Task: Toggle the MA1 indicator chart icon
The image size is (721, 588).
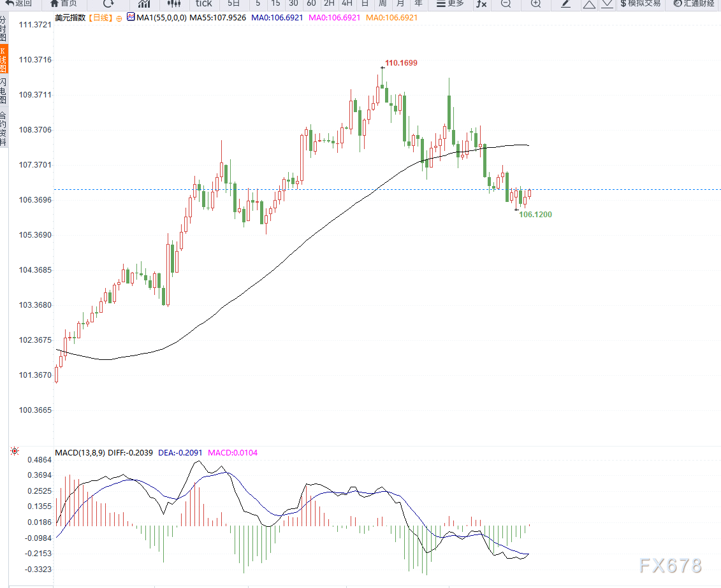Action: [x=131, y=17]
